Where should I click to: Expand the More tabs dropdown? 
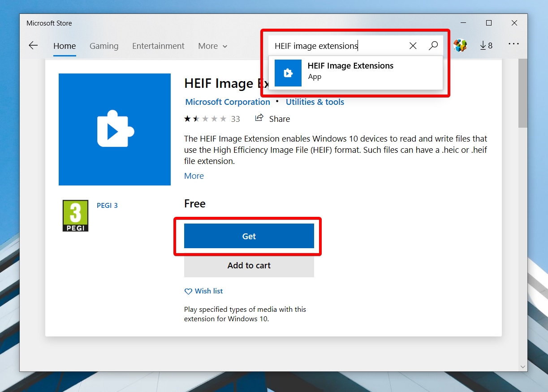click(213, 46)
